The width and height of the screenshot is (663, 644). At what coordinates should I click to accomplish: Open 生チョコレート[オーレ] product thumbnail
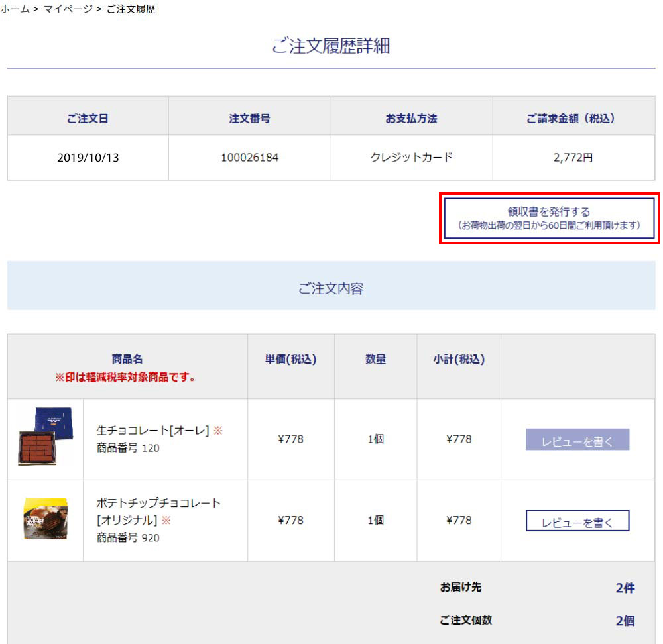[x=45, y=436]
